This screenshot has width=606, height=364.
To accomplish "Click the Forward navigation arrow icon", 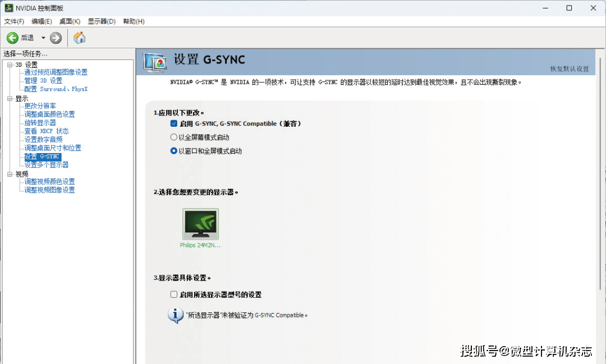I will tap(55, 38).
